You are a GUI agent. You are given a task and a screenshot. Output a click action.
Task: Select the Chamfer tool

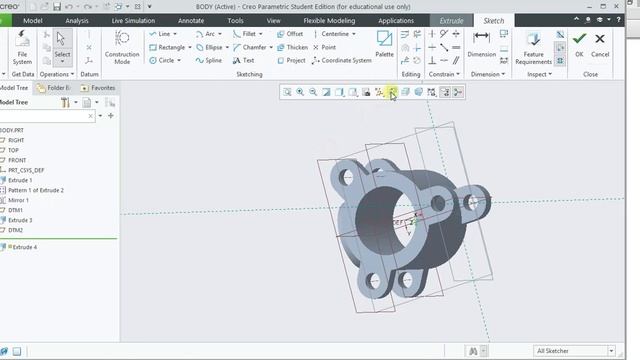[250, 47]
